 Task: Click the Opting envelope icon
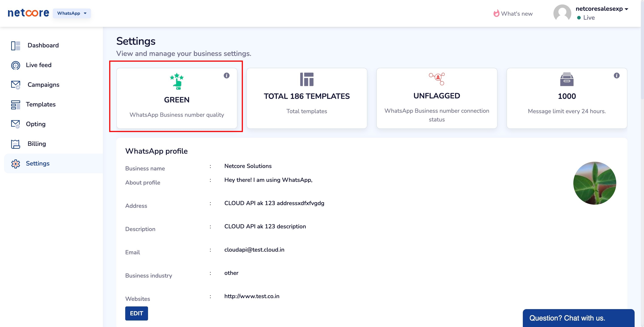[x=15, y=124]
